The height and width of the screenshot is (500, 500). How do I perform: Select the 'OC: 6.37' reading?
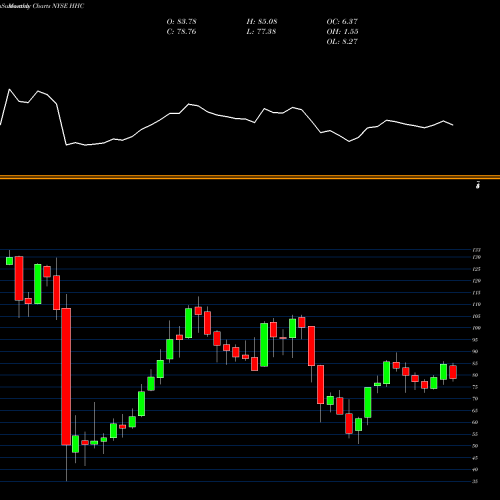[x=342, y=22]
